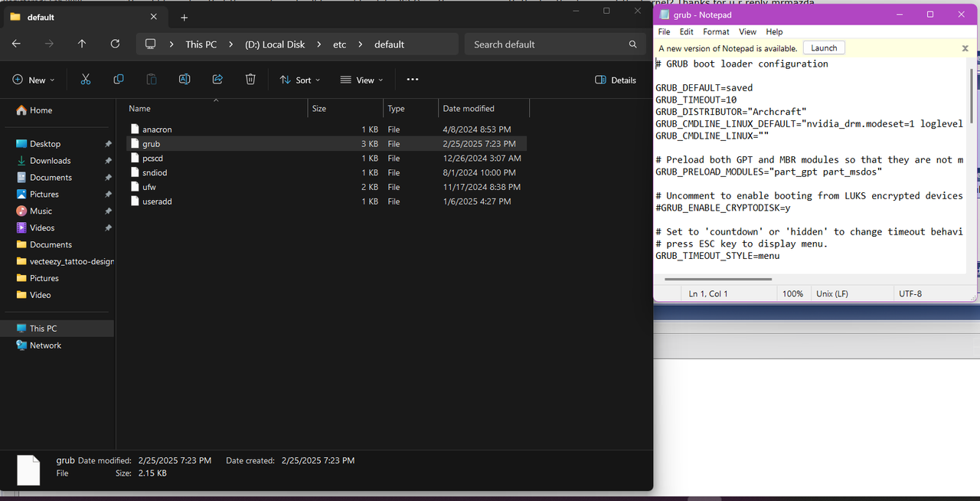Open the Sort dropdown
The image size is (980, 501).
(300, 80)
